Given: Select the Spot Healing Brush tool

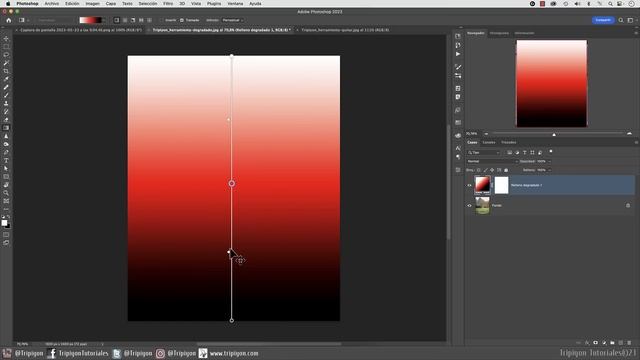Looking at the screenshot, I should point(6,87).
